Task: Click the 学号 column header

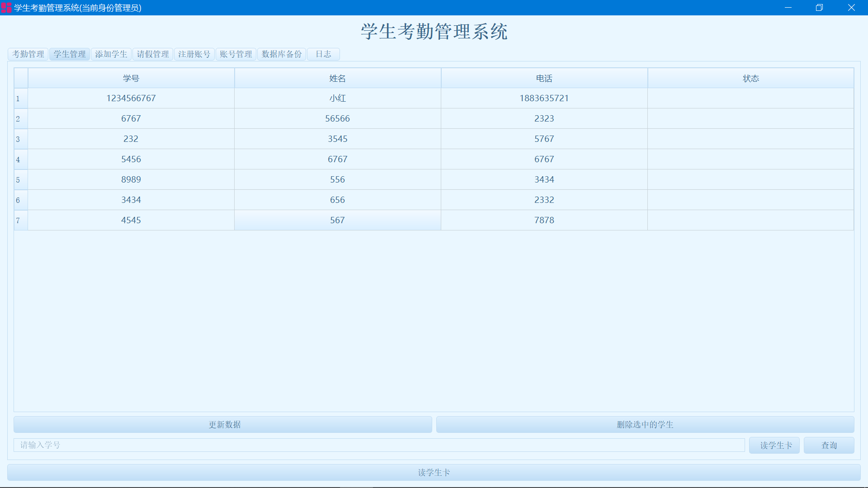Action: point(131,79)
